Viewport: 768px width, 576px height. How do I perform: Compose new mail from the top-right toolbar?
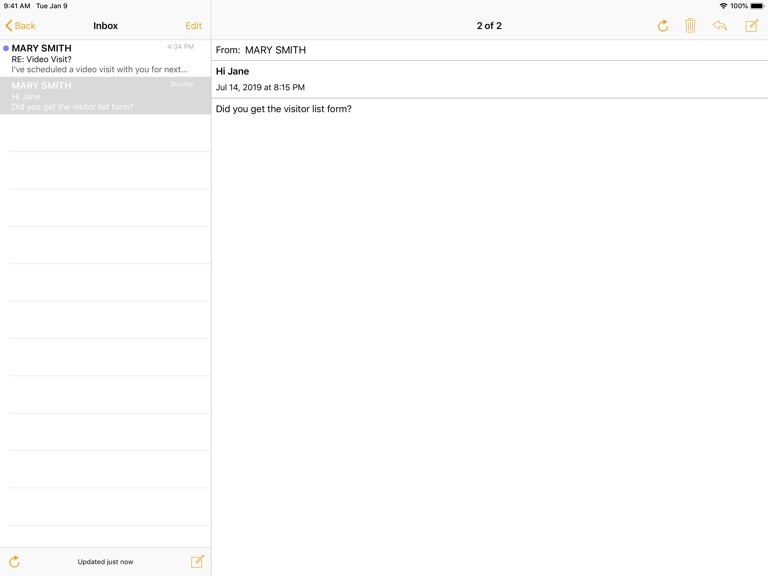tap(751, 26)
